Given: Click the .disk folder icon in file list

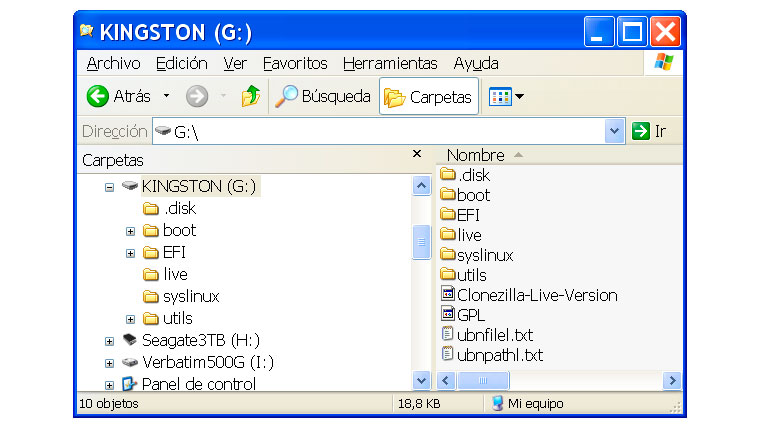Looking at the screenshot, I should 448,174.
